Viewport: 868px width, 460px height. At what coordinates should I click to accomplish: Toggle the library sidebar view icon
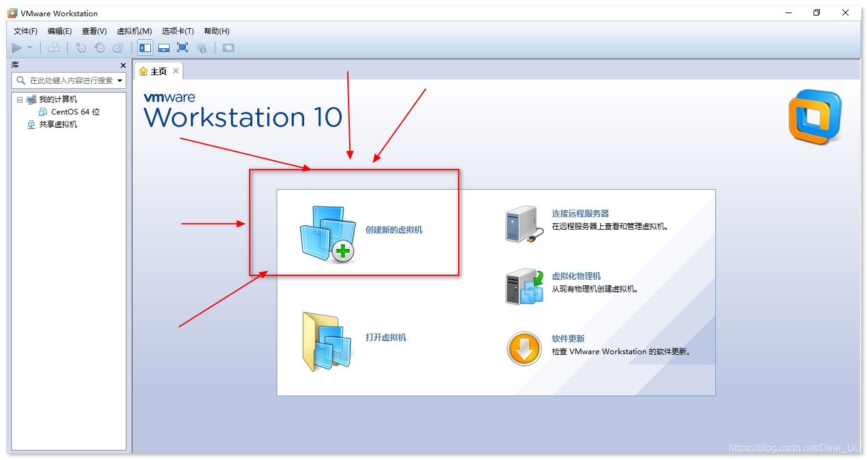pos(145,48)
